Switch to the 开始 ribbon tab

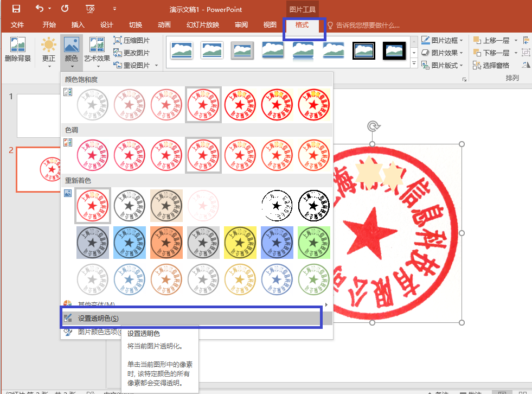pyautogui.click(x=49, y=25)
